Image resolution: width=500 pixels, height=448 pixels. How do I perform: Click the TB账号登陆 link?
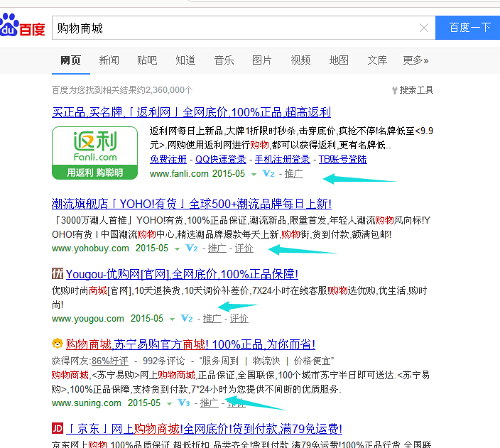tap(343, 159)
